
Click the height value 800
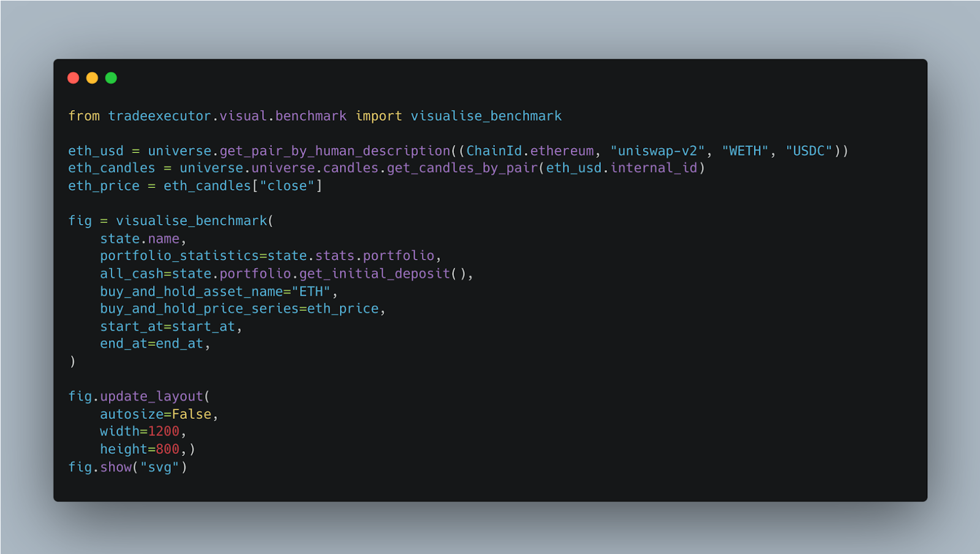167,449
